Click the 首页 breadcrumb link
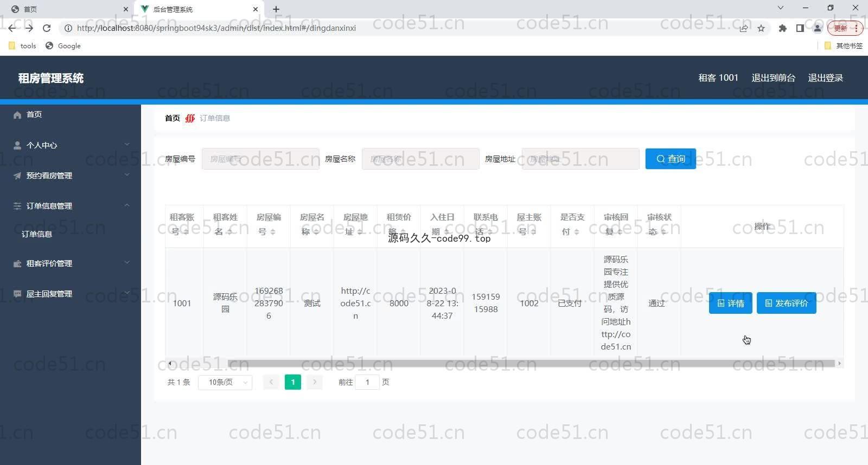 pyautogui.click(x=173, y=118)
